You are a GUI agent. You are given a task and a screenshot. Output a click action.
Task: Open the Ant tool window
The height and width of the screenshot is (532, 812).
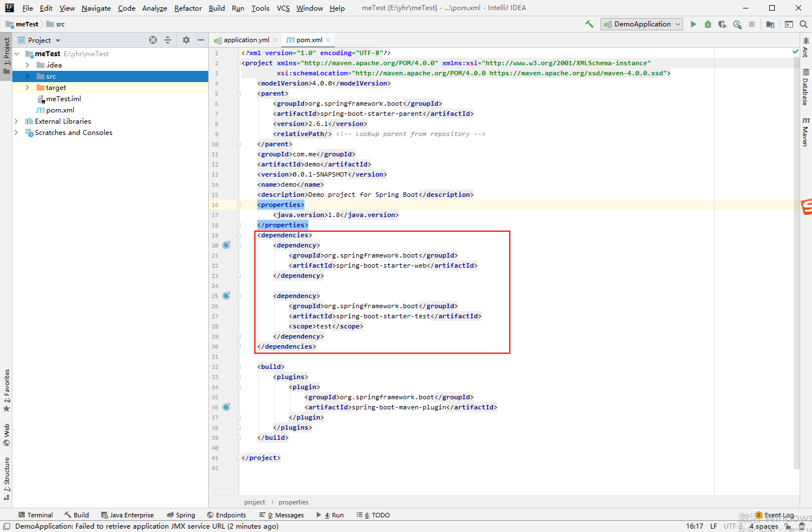point(806,47)
